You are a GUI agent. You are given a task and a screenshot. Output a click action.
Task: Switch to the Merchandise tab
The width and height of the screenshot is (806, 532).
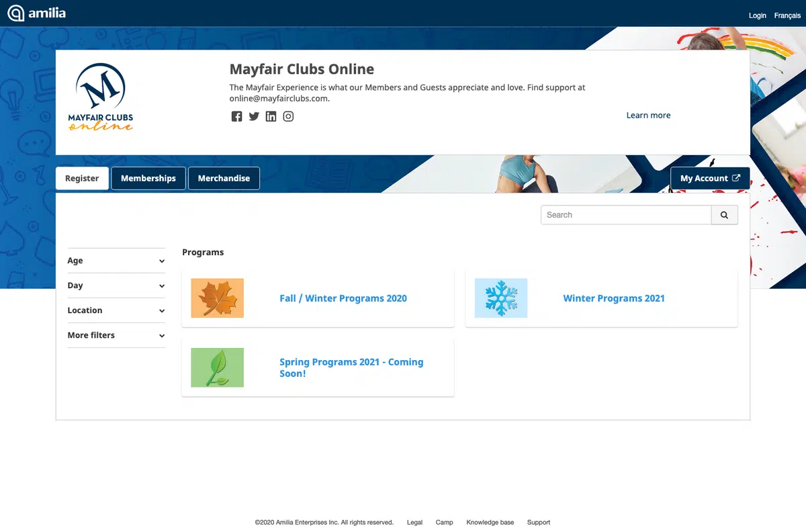224,178
